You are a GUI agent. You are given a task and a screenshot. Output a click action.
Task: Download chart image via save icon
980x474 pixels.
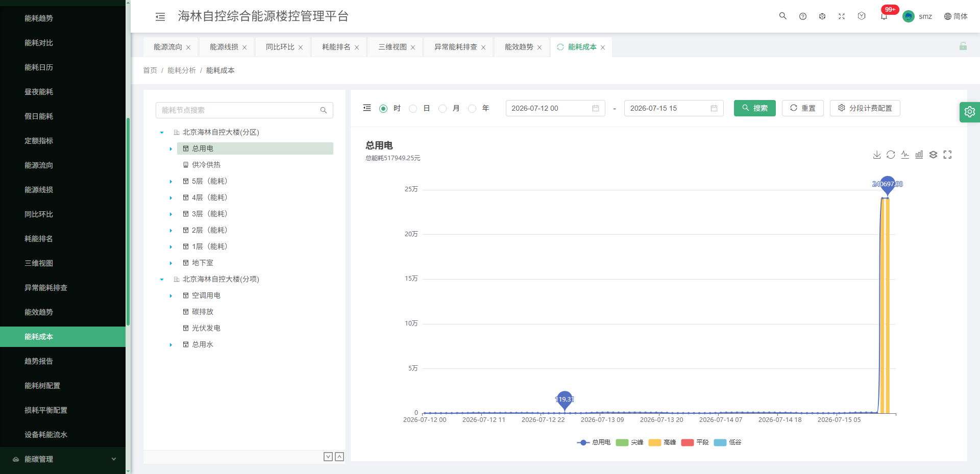876,155
